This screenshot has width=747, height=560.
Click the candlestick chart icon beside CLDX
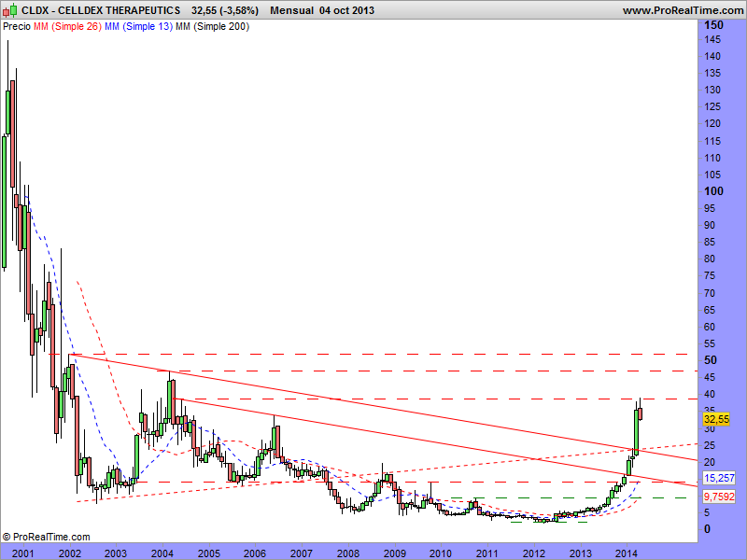(x=10, y=10)
